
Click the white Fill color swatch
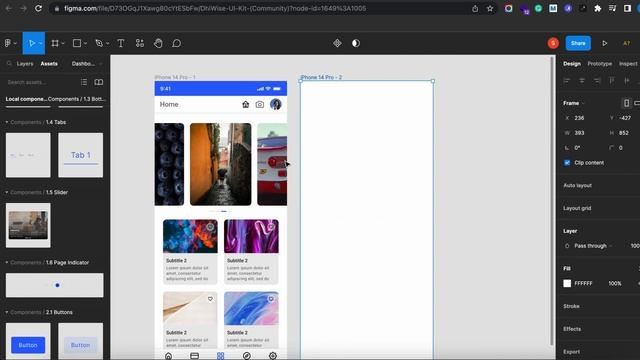567,283
